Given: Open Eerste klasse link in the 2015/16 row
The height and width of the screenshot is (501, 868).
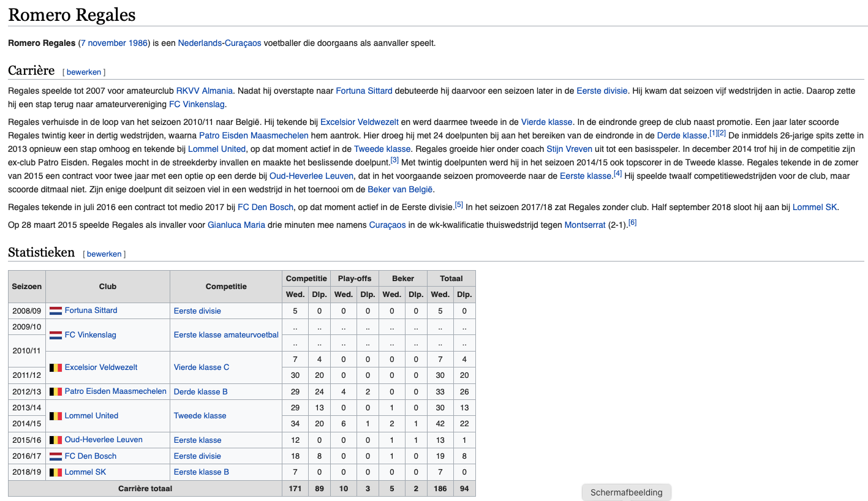Looking at the screenshot, I should click(198, 440).
